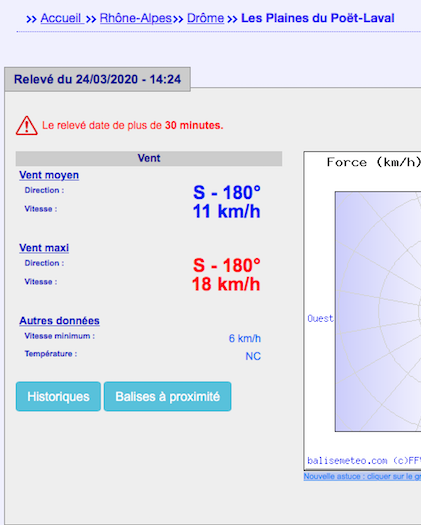Click Les Plaines du Poët-Laval title

click(x=318, y=18)
